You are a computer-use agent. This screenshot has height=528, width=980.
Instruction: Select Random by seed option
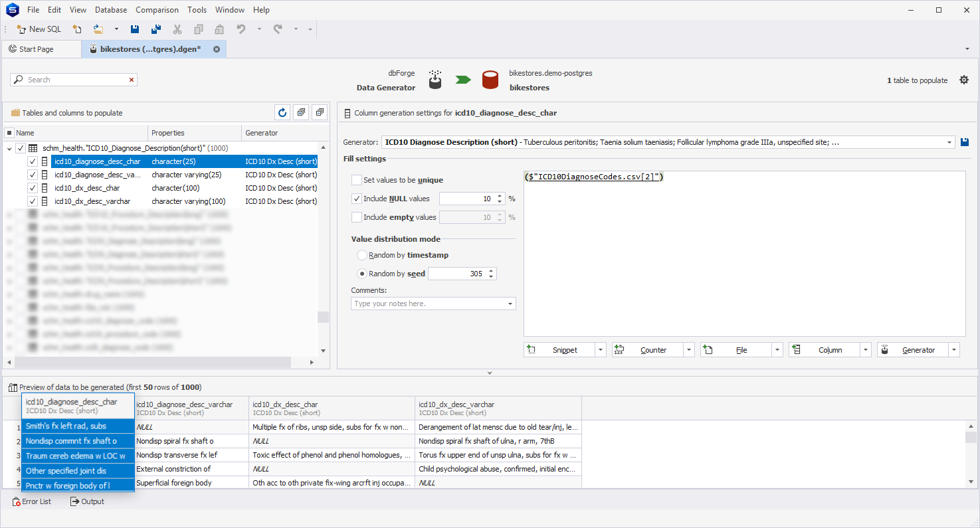tap(362, 274)
